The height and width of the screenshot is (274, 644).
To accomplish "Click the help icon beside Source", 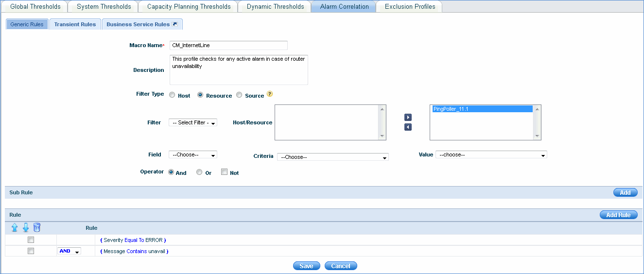I will coord(270,94).
